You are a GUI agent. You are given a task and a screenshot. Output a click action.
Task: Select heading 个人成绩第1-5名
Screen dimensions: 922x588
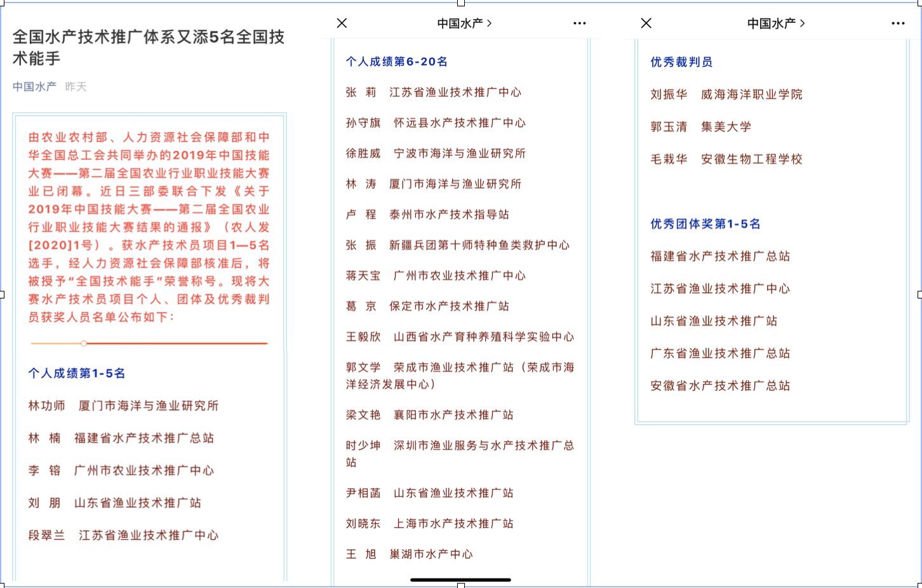tap(77, 373)
